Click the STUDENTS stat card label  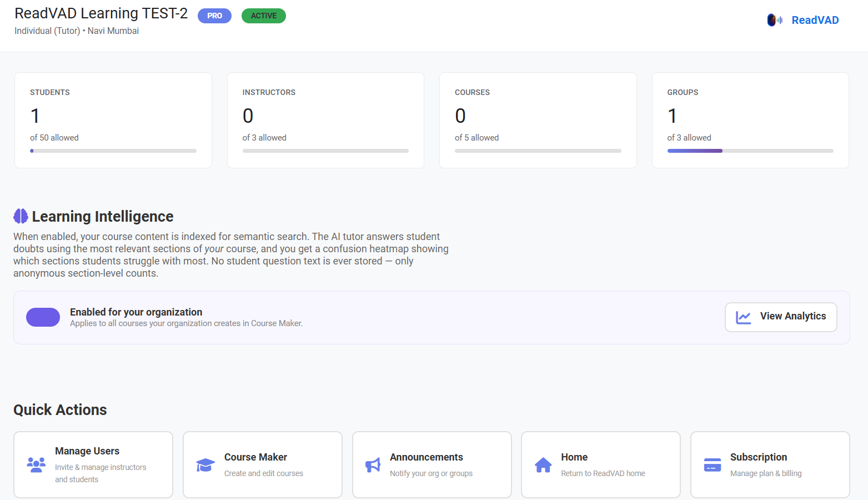(50, 92)
